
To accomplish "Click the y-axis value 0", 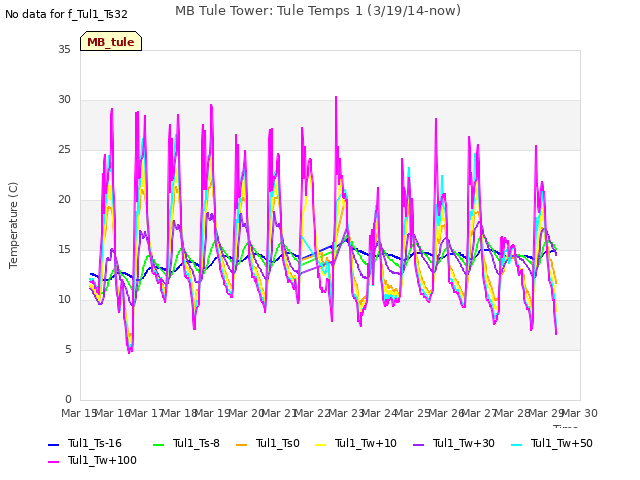I will 68,399.
